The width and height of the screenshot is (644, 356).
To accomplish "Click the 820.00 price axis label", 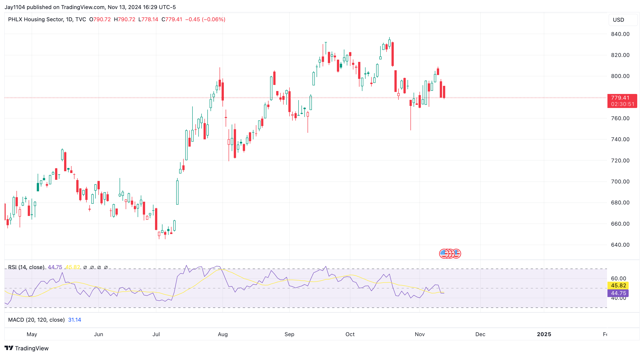I will 620,55.
